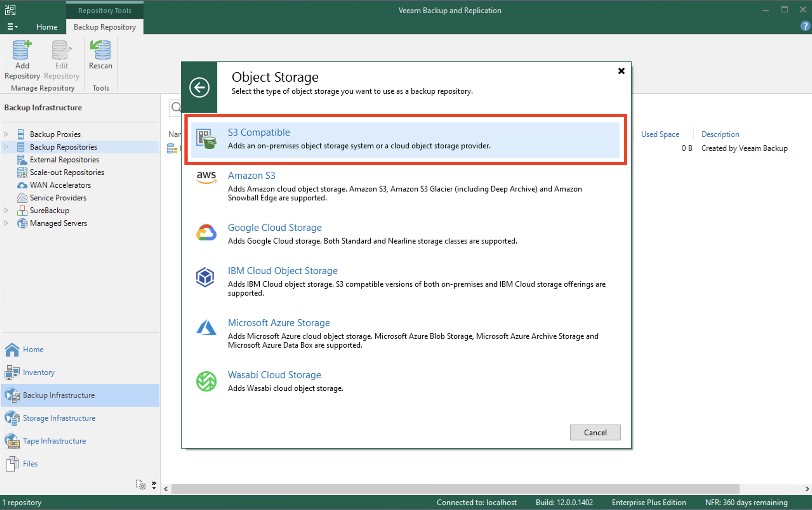Click the '0 B' used space value
Image resolution: width=812 pixels, height=510 pixels.
[687, 148]
